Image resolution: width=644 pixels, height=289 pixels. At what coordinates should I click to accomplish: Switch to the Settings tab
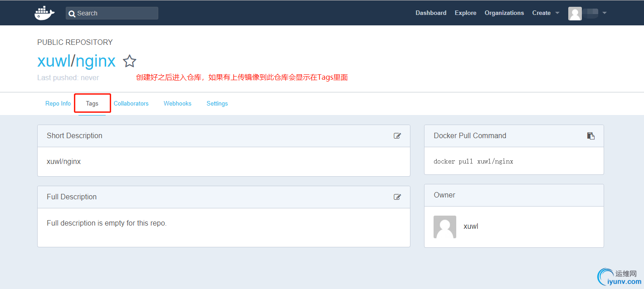[x=217, y=103]
